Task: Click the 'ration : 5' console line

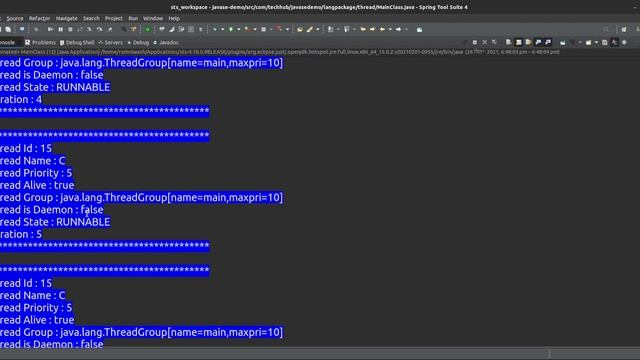Action: click(x=21, y=234)
